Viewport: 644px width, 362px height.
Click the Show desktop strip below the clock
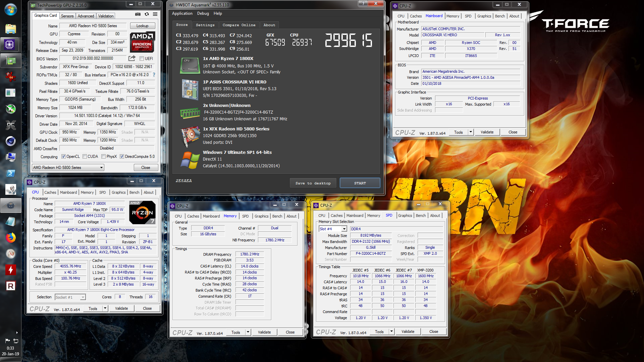click(10, 360)
